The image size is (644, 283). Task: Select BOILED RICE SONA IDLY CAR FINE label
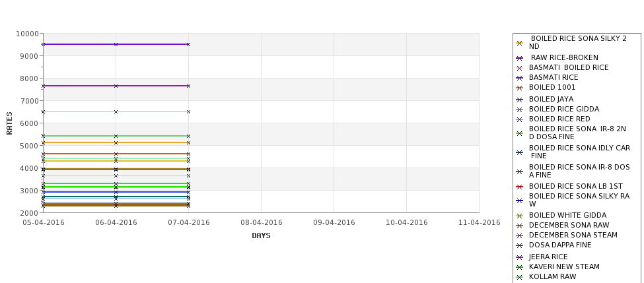click(x=579, y=152)
